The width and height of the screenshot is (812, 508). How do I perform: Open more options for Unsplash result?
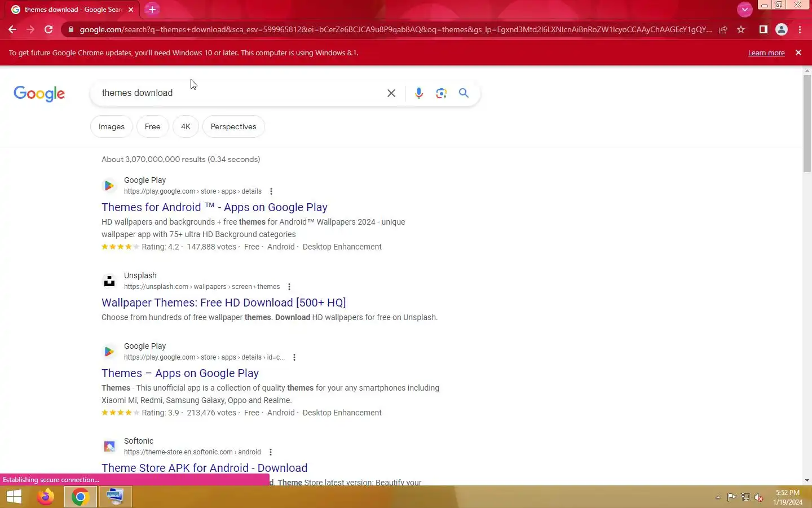click(289, 287)
